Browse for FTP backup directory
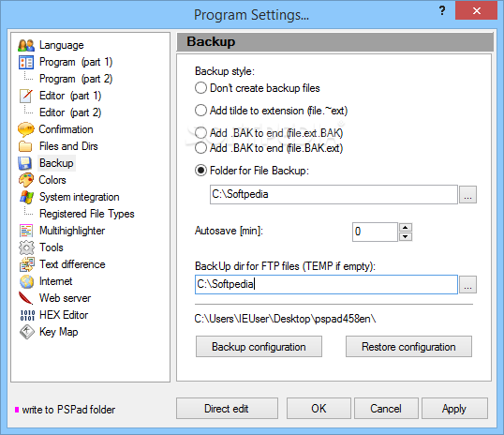 (468, 284)
